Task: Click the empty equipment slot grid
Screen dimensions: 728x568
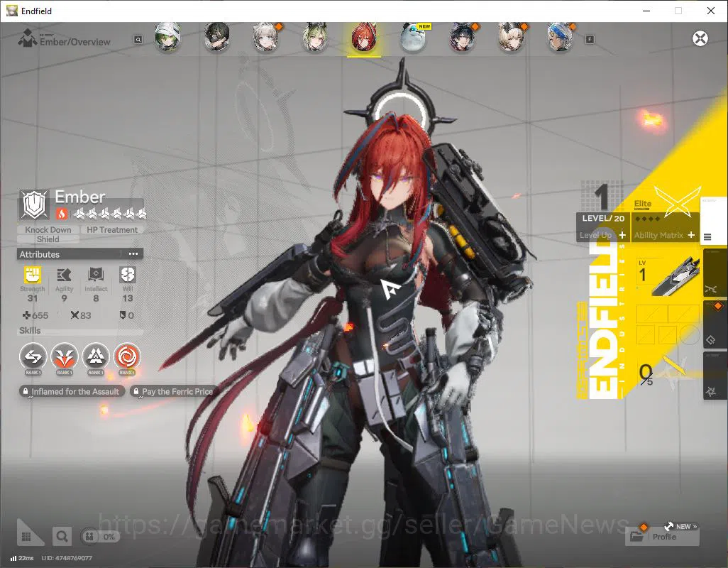Action: tap(668, 324)
